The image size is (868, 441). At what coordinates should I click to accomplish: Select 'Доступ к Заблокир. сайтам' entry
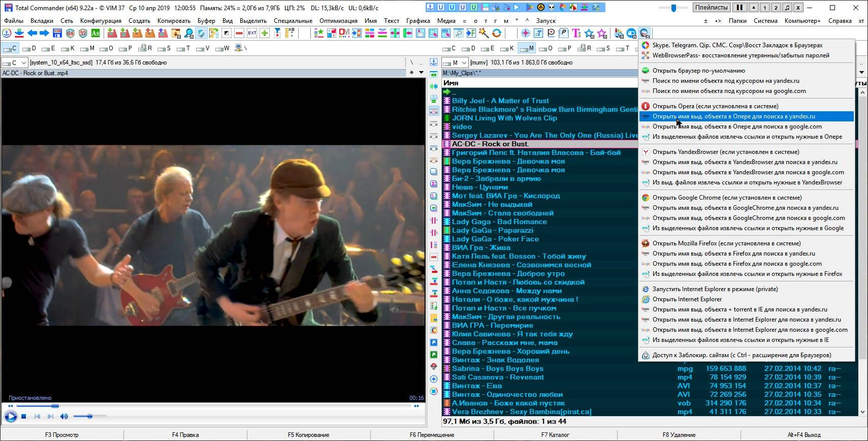[x=746, y=355]
